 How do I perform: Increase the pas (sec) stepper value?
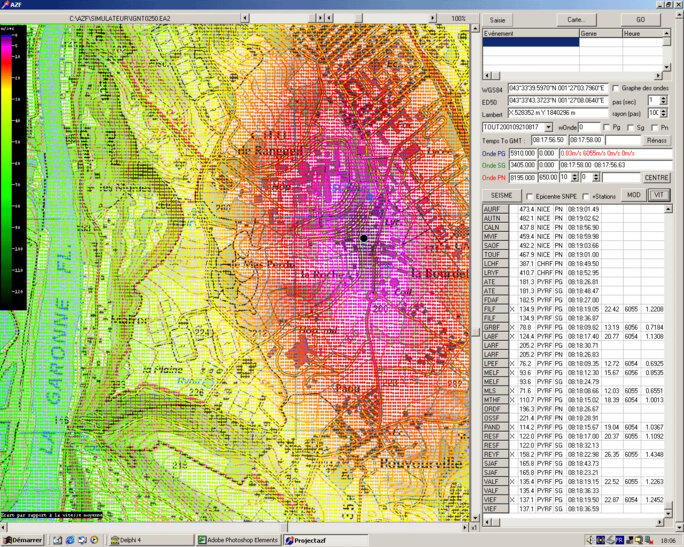pyautogui.click(x=664, y=97)
